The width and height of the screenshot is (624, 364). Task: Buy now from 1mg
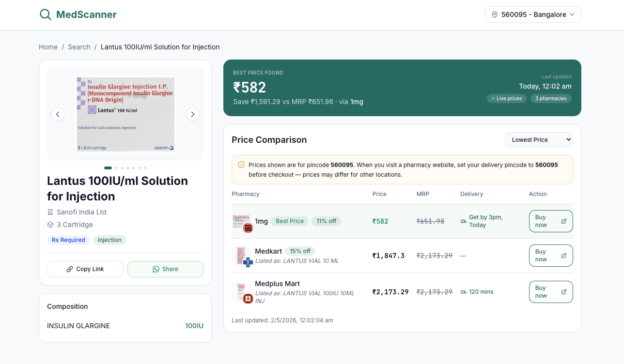point(551,221)
